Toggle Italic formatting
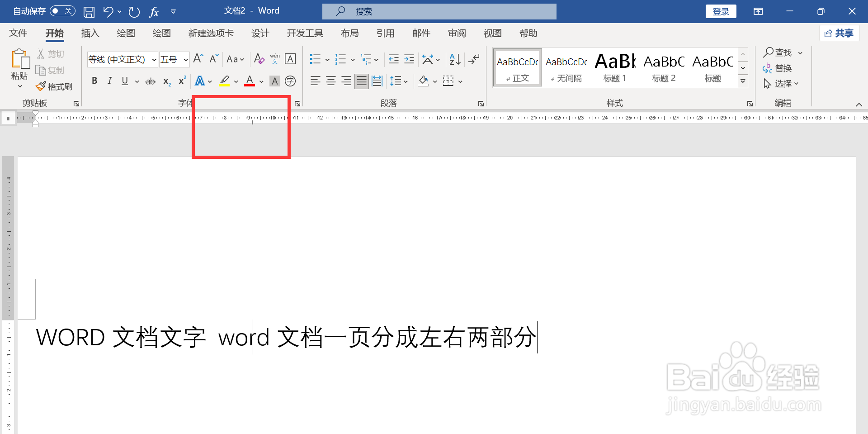The image size is (868, 434). pyautogui.click(x=109, y=81)
